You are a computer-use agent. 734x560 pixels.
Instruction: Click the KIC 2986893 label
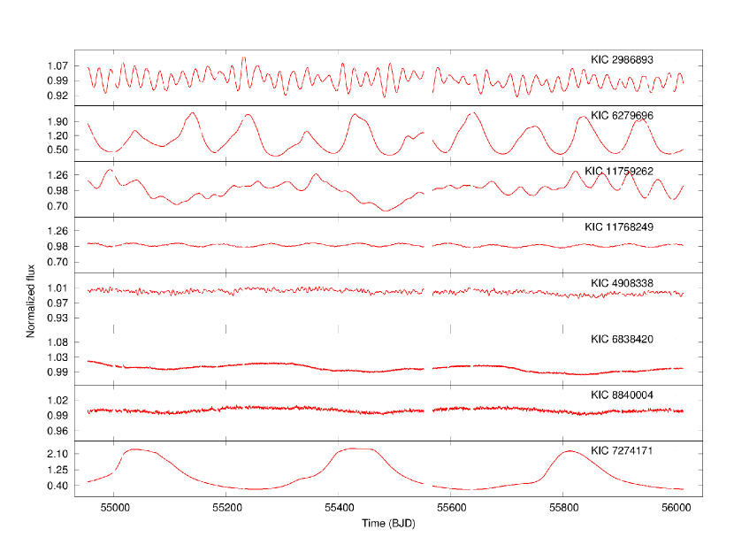point(622,59)
